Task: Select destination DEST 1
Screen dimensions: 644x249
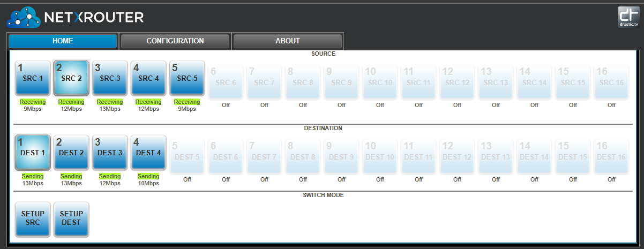Action: click(33, 153)
